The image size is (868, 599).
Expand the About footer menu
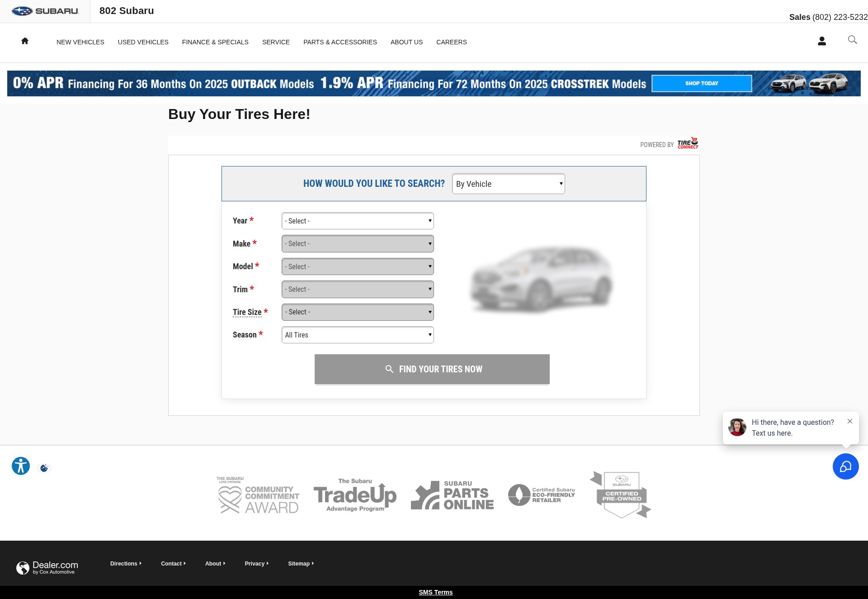pos(215,564)
